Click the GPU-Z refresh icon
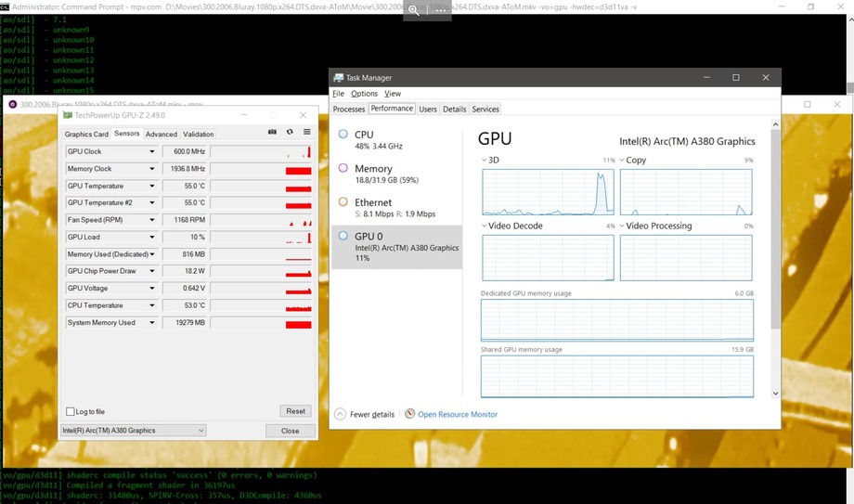 pos(290,132)
